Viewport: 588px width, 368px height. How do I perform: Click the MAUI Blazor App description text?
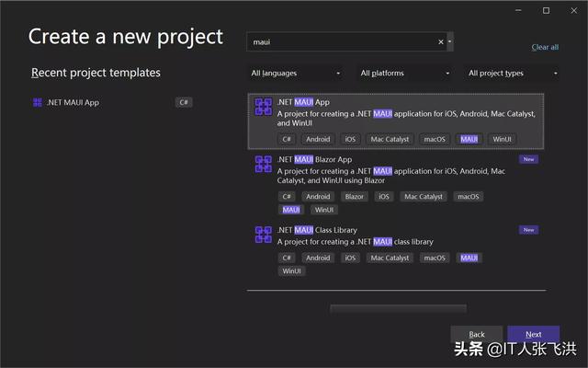391,176
